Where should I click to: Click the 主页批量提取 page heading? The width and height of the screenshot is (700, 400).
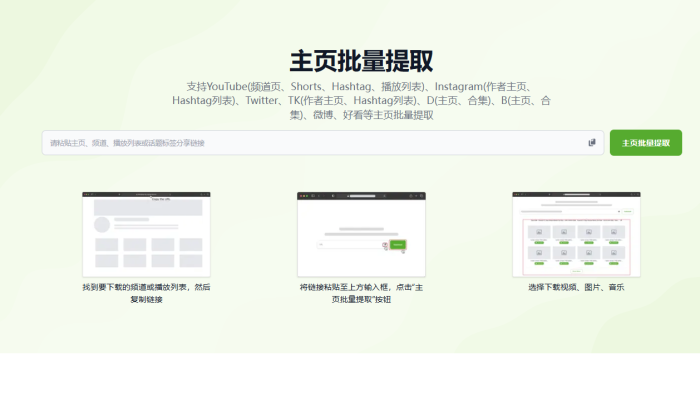[361, 60]
